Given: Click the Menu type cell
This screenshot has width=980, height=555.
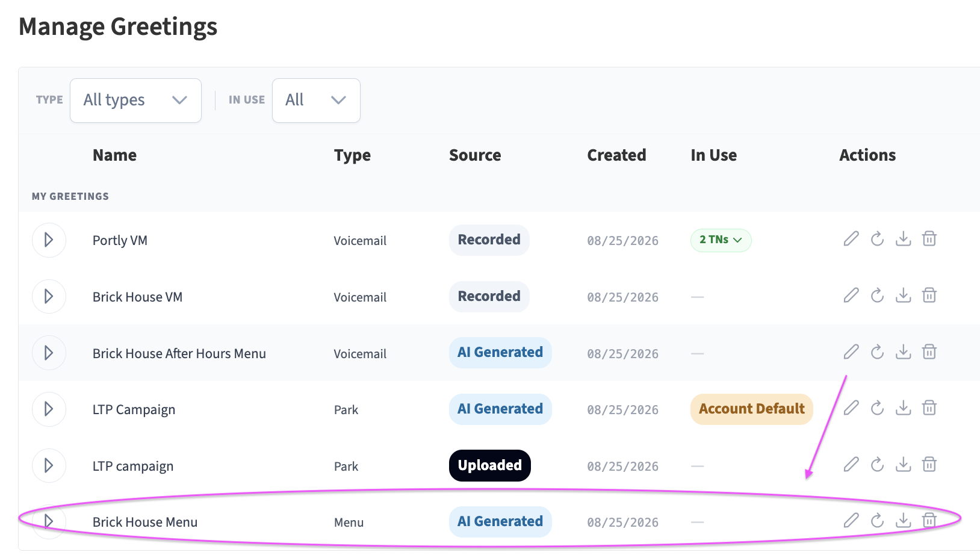Looking at the screenshot, I should tap(349, 522).
